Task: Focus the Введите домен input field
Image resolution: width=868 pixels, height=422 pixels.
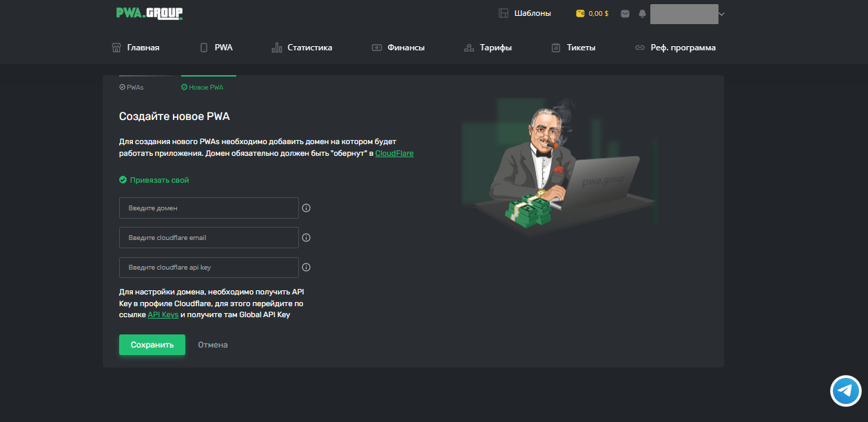Action: click(209, 208)
